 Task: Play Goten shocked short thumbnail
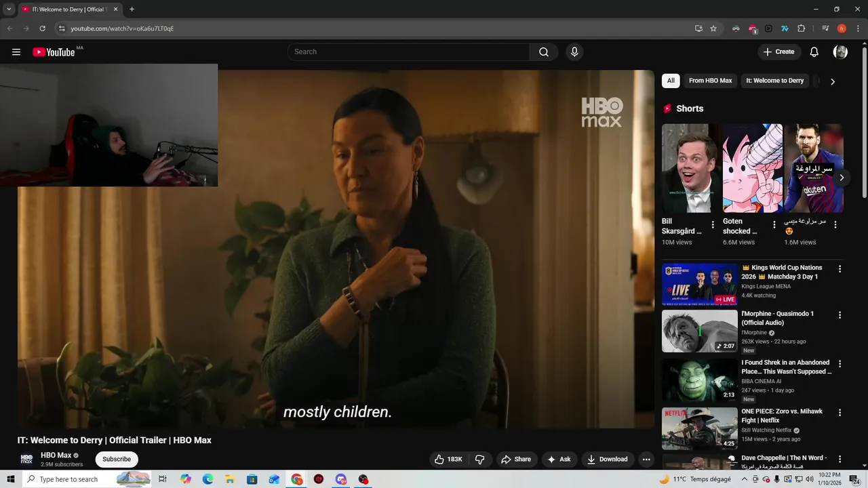tap(753, 168)
